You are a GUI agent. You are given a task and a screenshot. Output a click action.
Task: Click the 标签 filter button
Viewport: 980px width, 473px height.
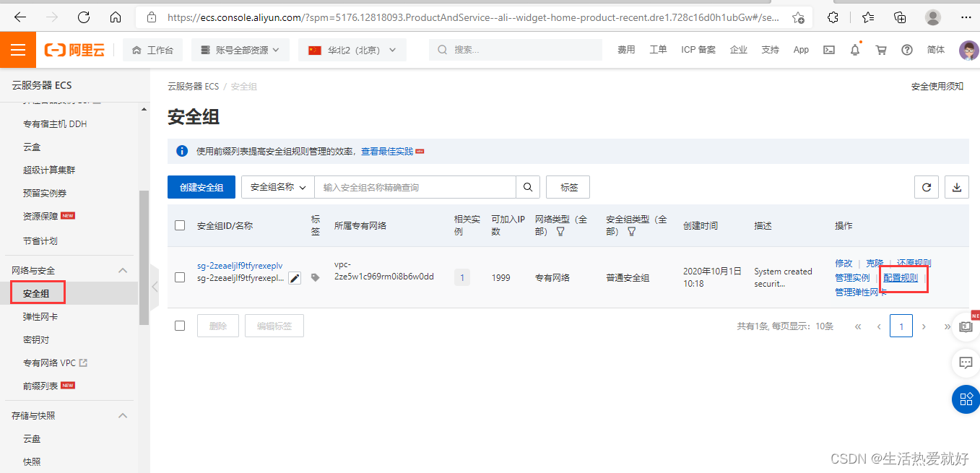(x=568, y=187)
